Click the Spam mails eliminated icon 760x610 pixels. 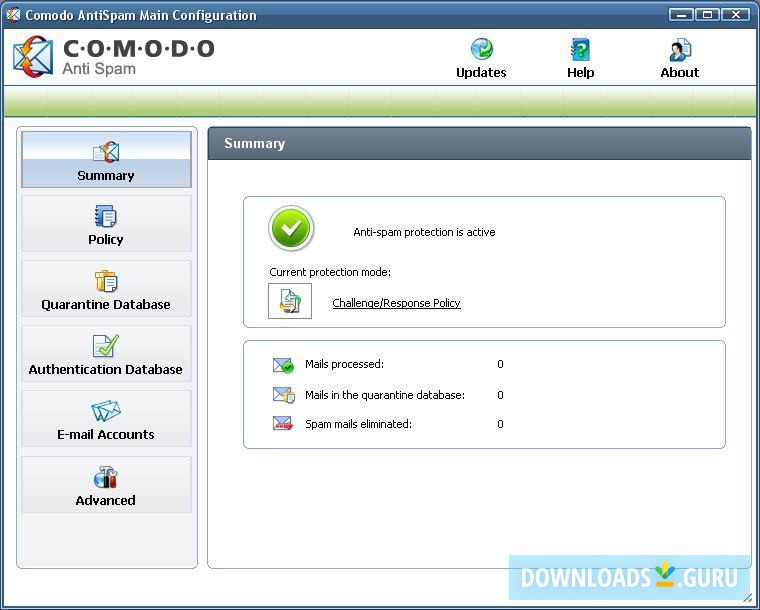(x=283, y=423)
